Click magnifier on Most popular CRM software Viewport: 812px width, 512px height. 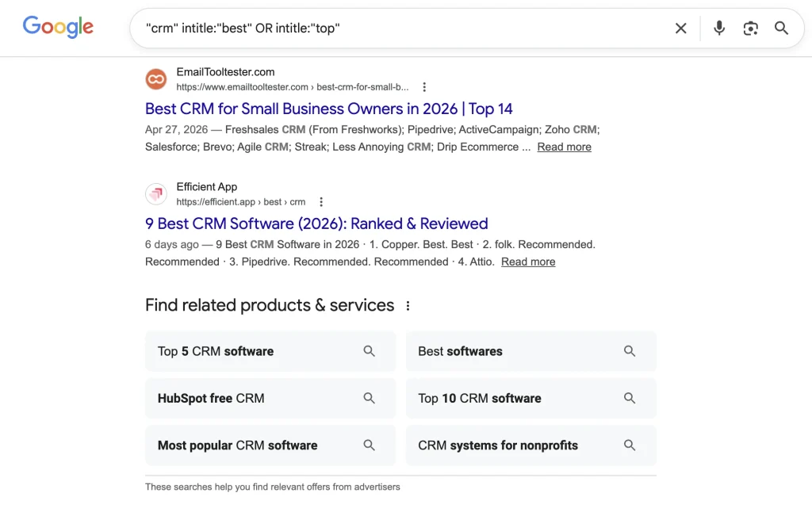370,445
